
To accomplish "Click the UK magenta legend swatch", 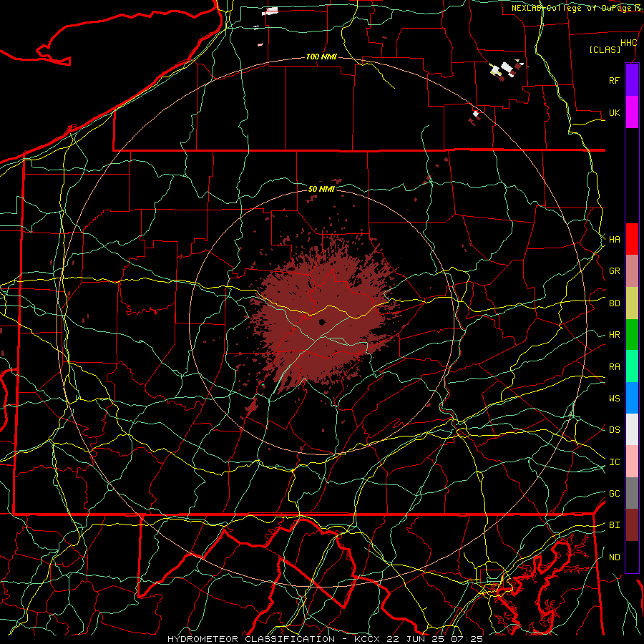I will pyautogui.click(x=632, y=112).
